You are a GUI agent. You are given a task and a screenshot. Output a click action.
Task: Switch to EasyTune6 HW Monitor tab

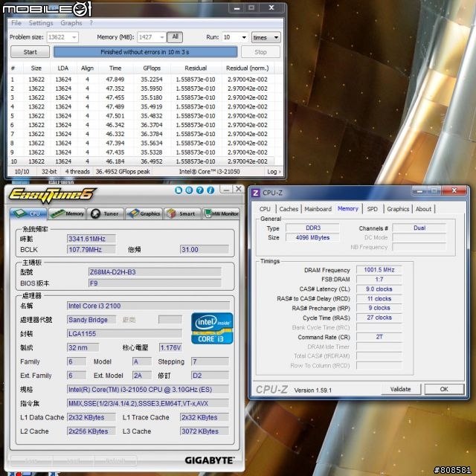(x=221, y=213)
